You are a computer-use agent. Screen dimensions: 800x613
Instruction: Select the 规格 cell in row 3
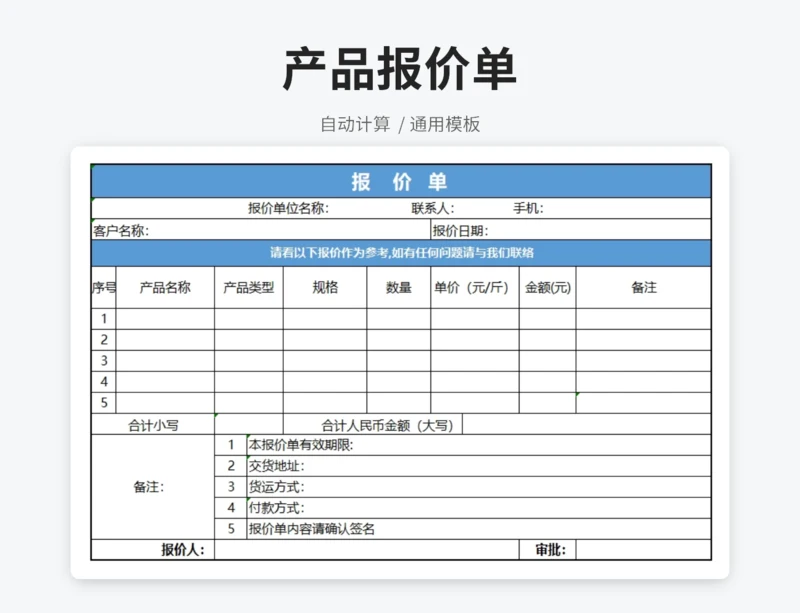(x=325, y=361)
